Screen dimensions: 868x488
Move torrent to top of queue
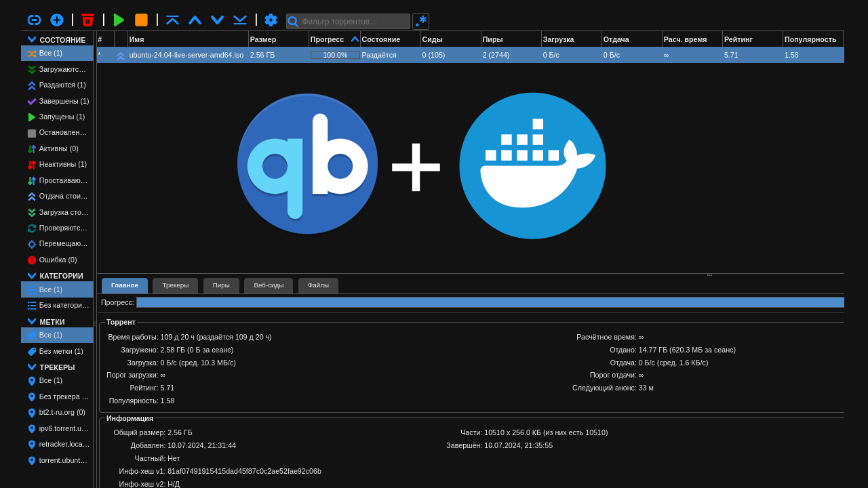(172, 20)
